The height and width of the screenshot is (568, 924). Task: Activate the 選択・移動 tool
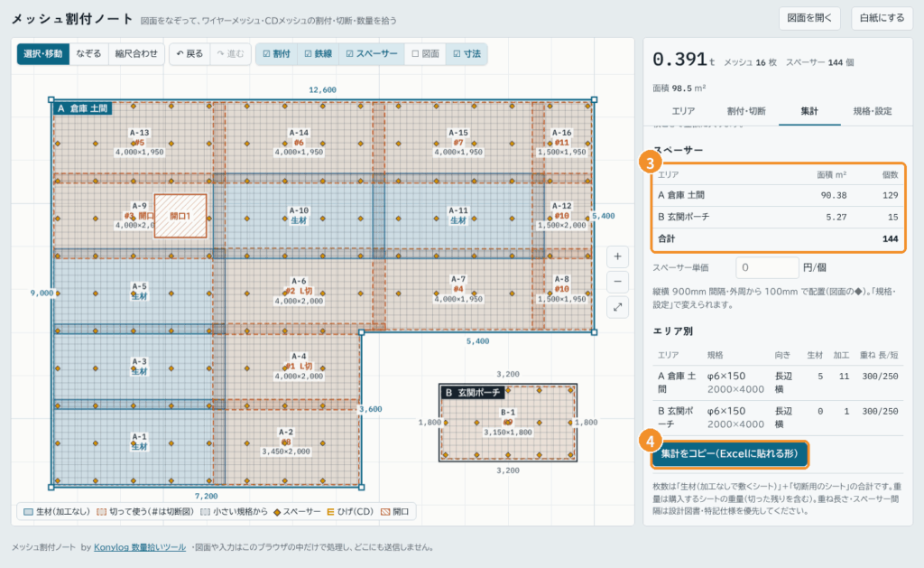[x=43, y=53]
